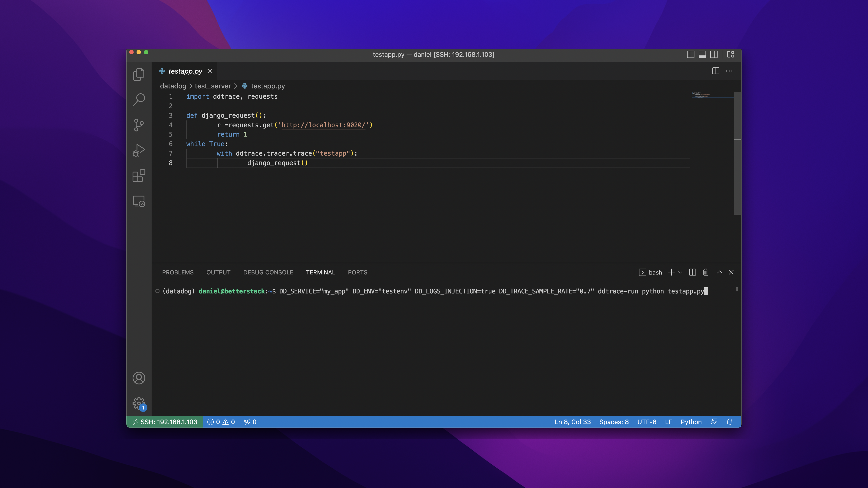868x488 pixels.
Task: Click the django_request() call on line 8
Action: tap(277, 163)
